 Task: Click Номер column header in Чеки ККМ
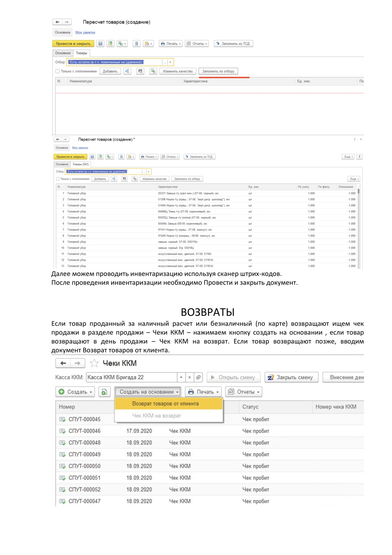coord(85,407)
